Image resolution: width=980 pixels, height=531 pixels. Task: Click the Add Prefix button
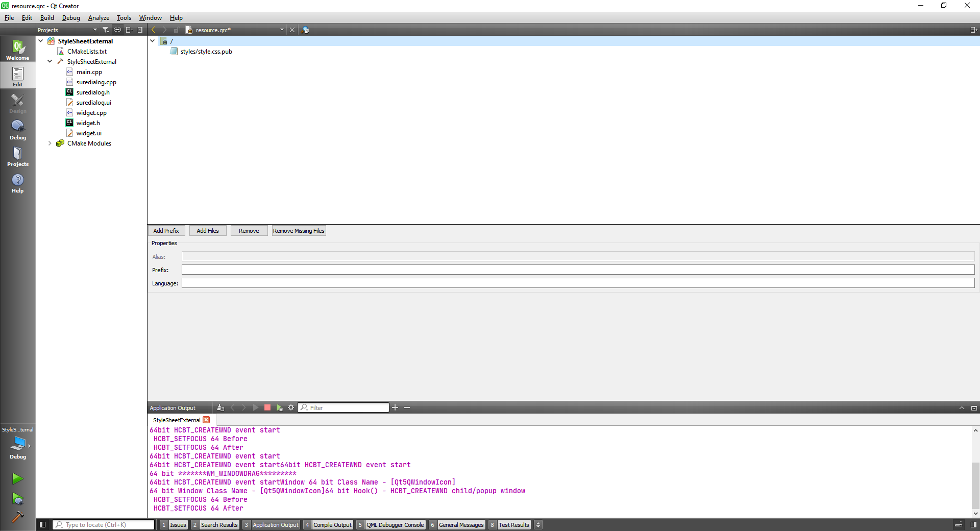pos(166,231)
